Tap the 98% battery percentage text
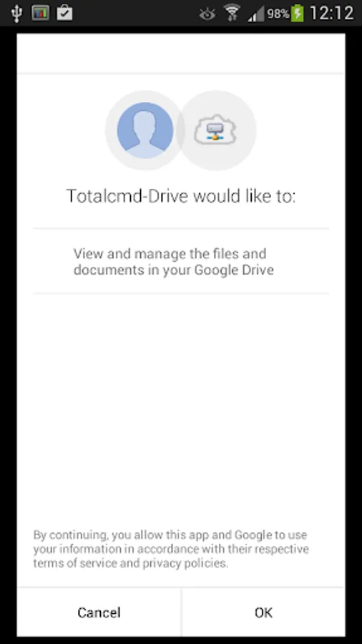This screenshot has height=644, width=362. point(278,14)
